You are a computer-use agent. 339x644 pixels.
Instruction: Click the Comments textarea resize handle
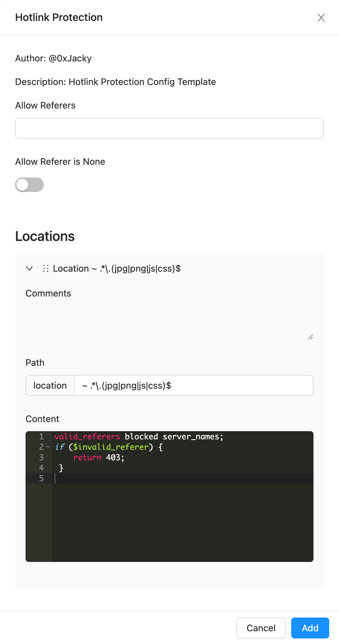310,337
